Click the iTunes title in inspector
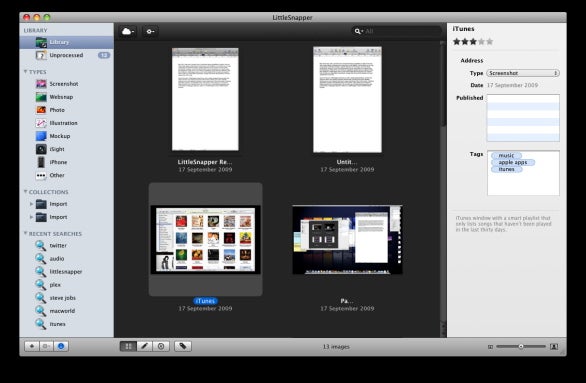This screenshot has height=383, width=586. click(x=463, y=29)
